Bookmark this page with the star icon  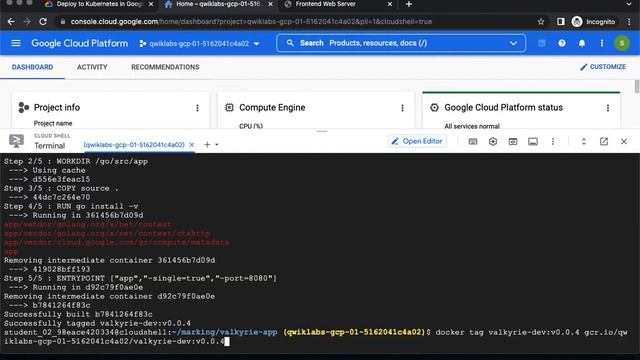(541, 22)
